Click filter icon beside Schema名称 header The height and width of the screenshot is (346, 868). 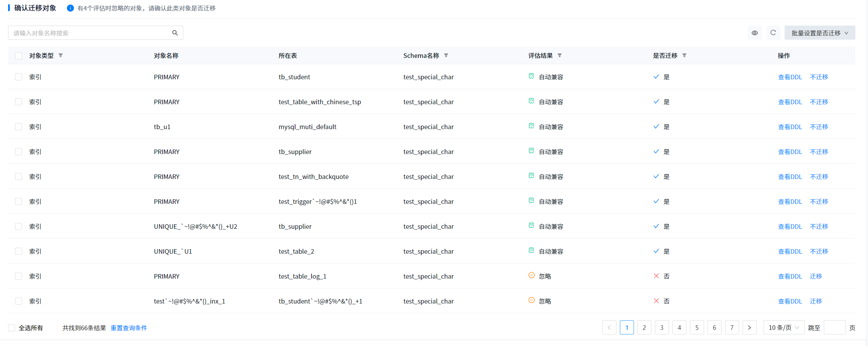click(446, 55)
